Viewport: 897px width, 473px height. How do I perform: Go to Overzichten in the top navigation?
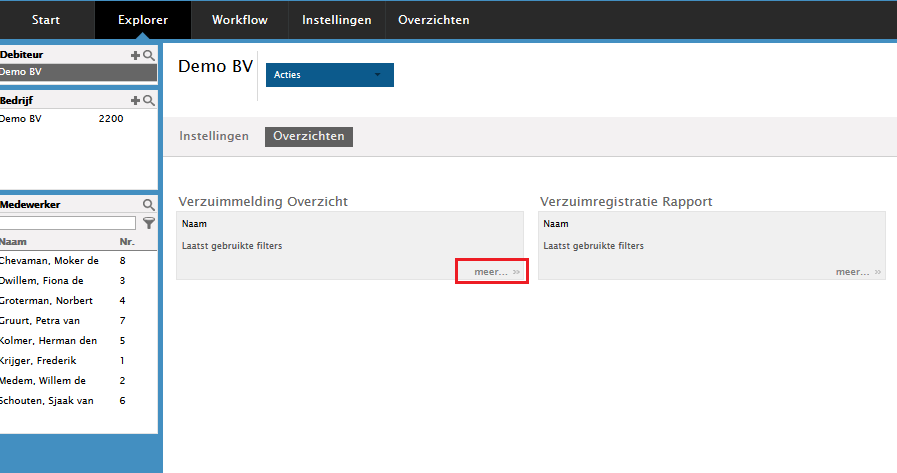pos(433,20)
